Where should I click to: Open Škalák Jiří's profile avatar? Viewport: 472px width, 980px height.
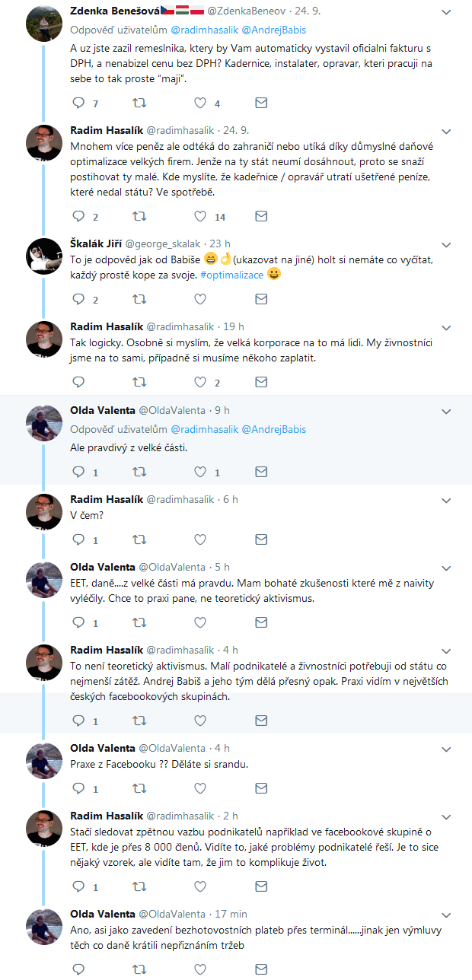point(44,255)
